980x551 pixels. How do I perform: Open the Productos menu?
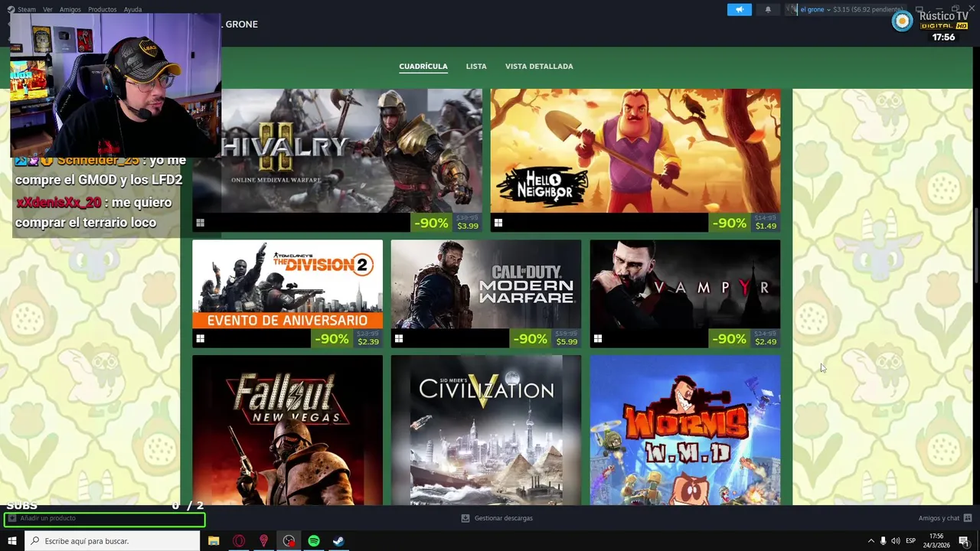[102, 9]
